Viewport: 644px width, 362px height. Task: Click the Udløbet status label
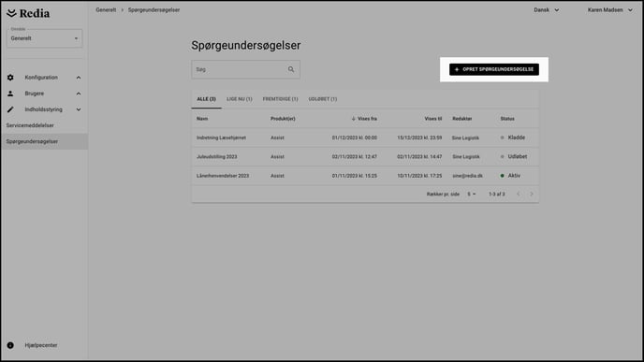[x=517, y=156]
